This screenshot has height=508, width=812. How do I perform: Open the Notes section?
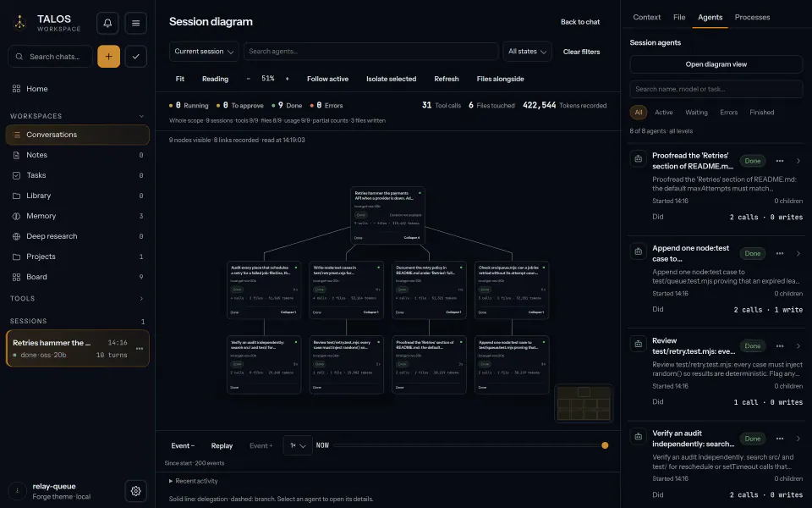[78, 155]
